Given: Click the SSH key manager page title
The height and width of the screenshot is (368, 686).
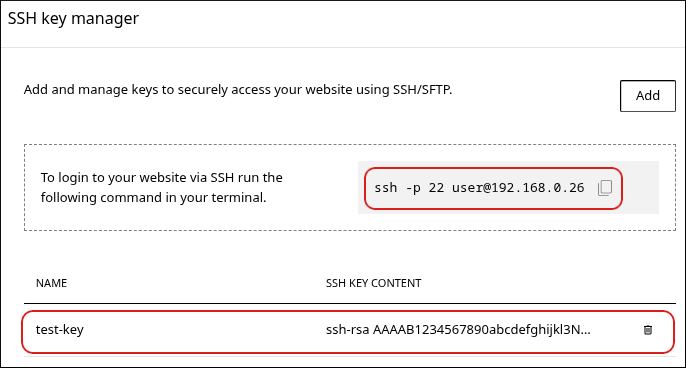Looking at the screenshot, I should click(x=73, y=18).
